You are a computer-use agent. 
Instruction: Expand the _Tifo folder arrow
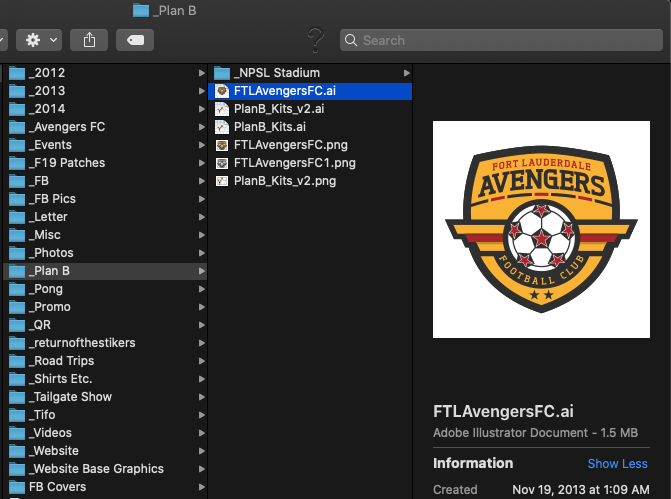pos(202,415)
